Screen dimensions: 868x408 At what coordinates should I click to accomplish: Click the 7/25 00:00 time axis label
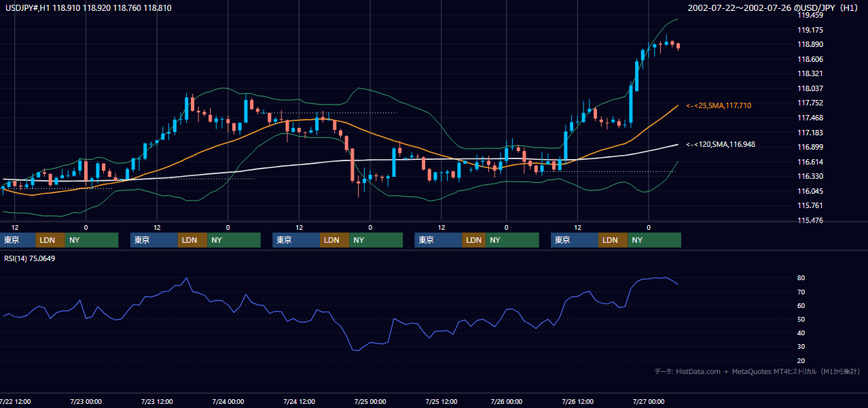tap(370, 401)
